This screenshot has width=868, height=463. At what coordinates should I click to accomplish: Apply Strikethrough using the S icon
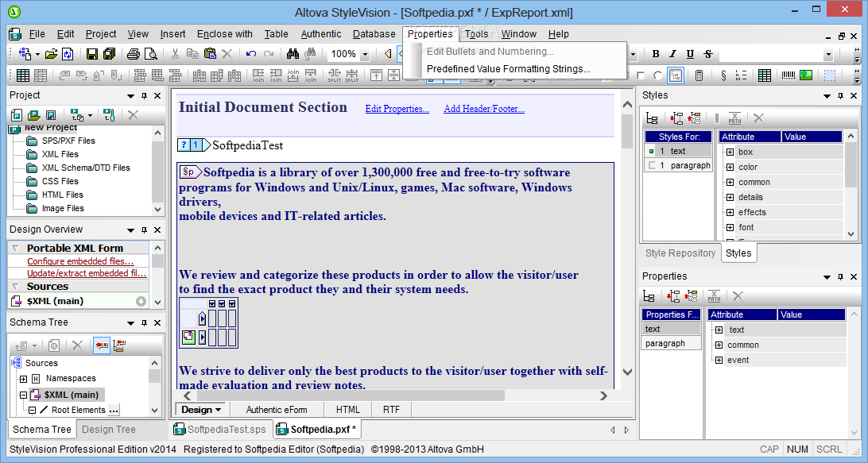click(x=708, y=54)
